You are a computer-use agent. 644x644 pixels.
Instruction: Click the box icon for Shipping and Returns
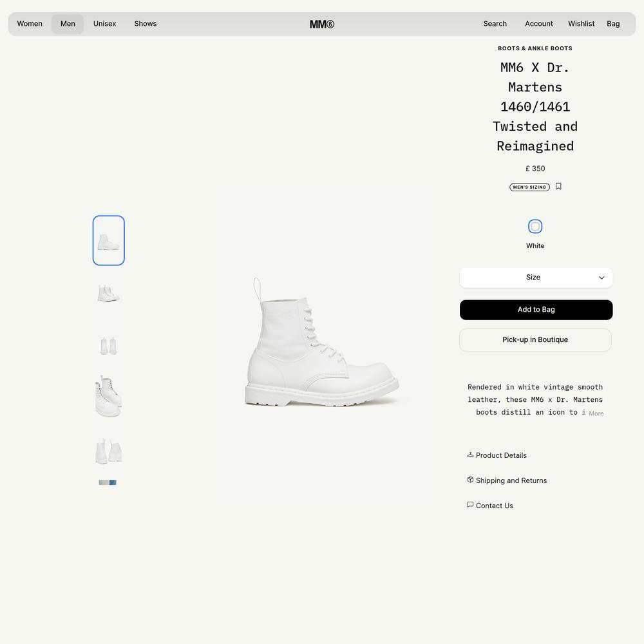point(470,480)
